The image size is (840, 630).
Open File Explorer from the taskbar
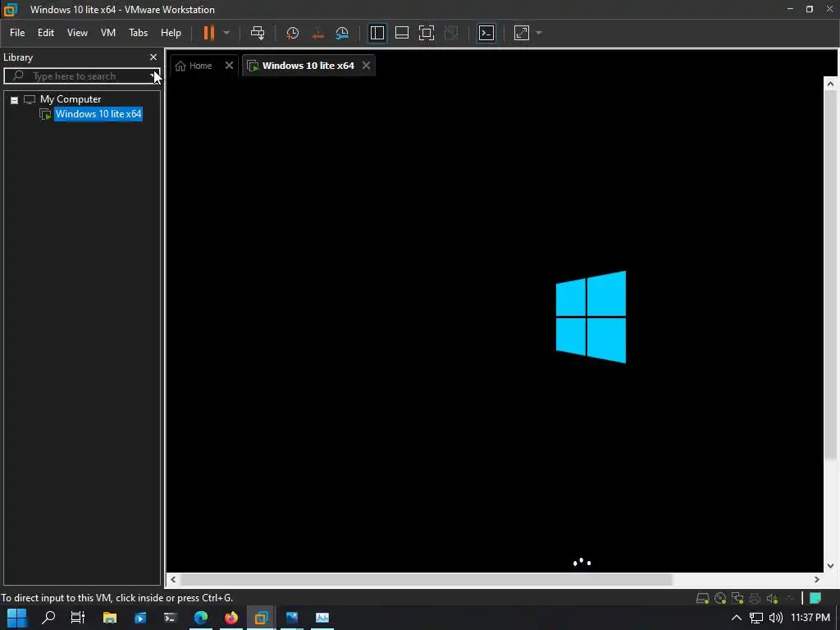click(x=110, y=618)
